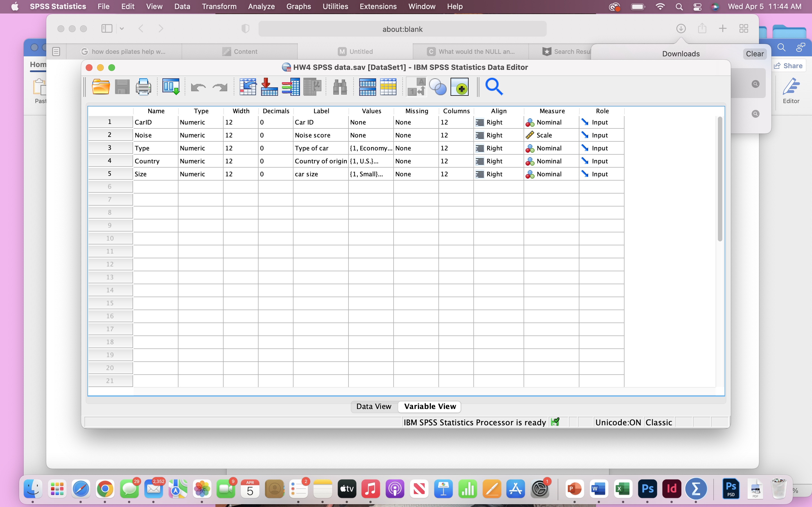Toggle Safari sidebar visibility button
This screenshot has height=507, width=812.
(107, 28)
